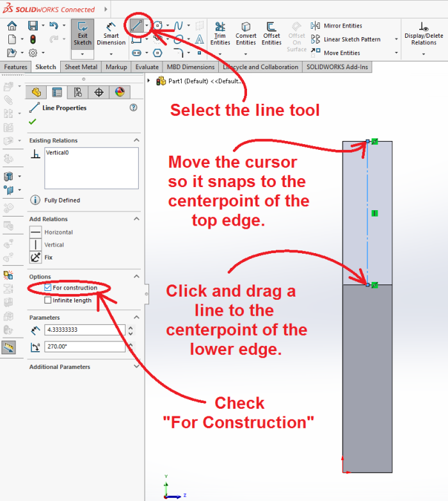Confirm line with the green checkmark
448x501 pixels.
pyautogui.click(x=33, y=122)
